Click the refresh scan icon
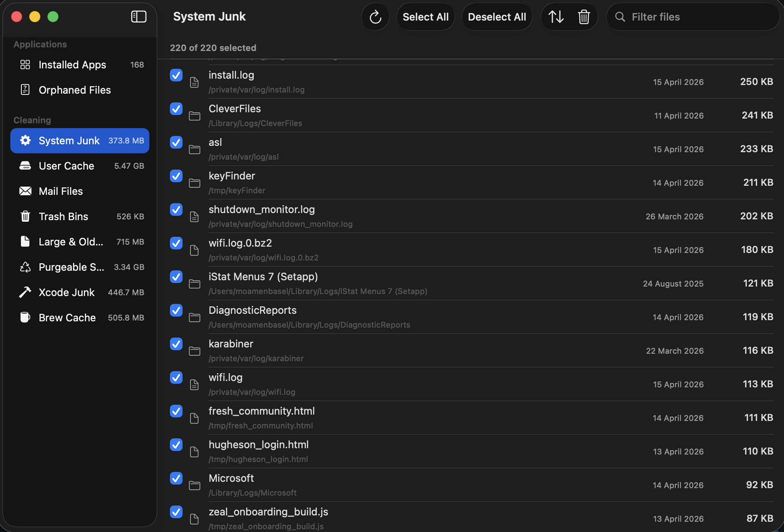 pos(375,17)
